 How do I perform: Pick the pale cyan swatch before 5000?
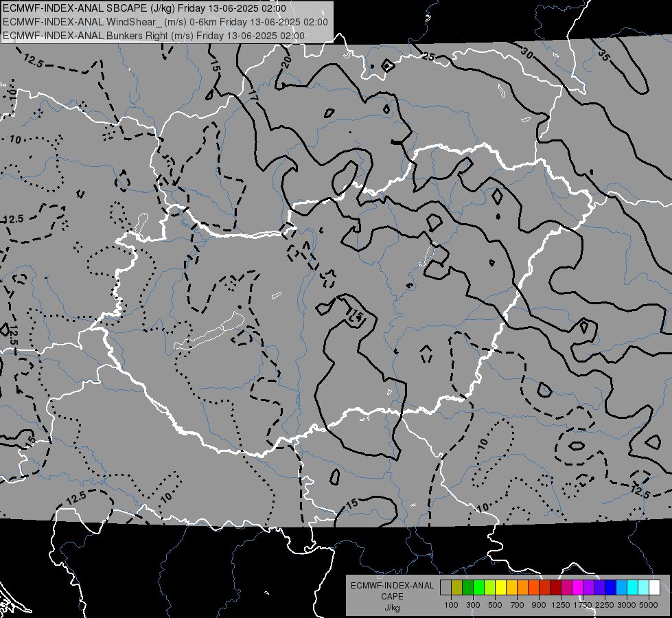click(644, 587)
